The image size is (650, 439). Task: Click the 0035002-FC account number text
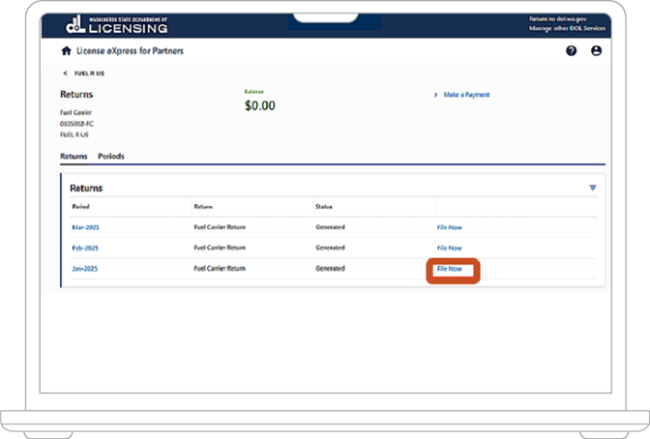[77, 124]
